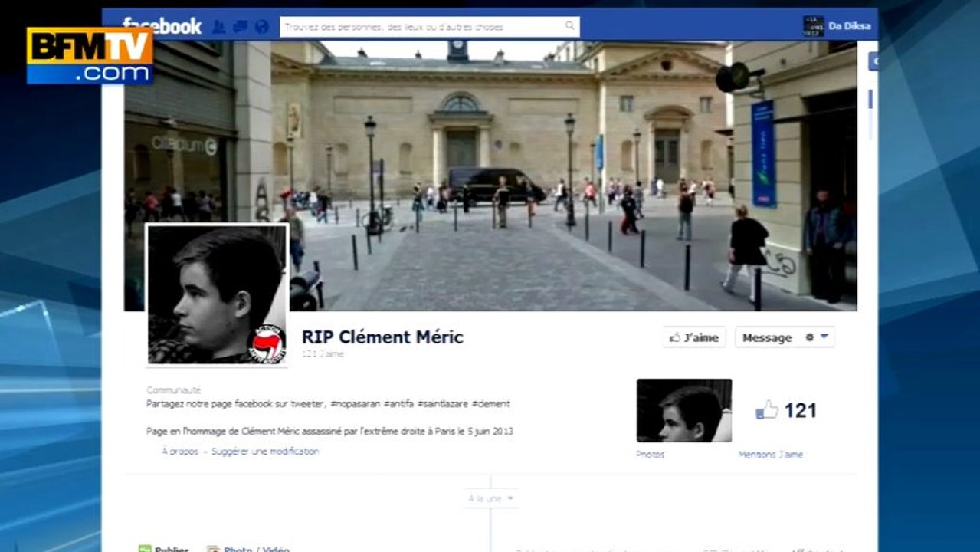Click the Facebook logo
The width and height of the screenshot is (980, 552).
[x=162, y=26]
